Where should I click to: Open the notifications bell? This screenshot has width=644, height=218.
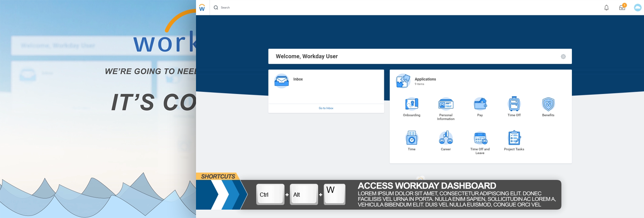607,7
